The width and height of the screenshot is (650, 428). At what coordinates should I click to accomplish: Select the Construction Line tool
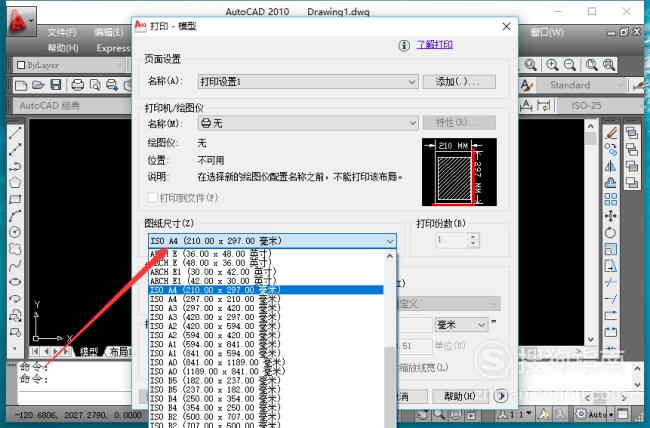[15, 149]
